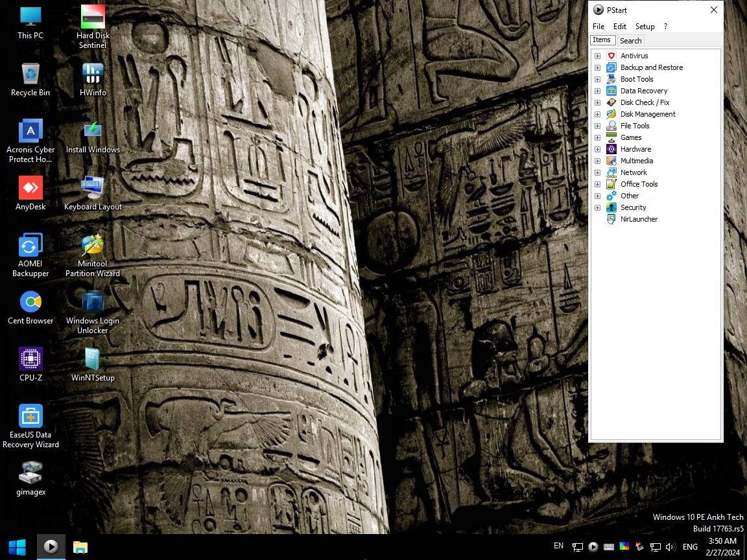Switch to the Items tab
747x560 pixels.
602,40
